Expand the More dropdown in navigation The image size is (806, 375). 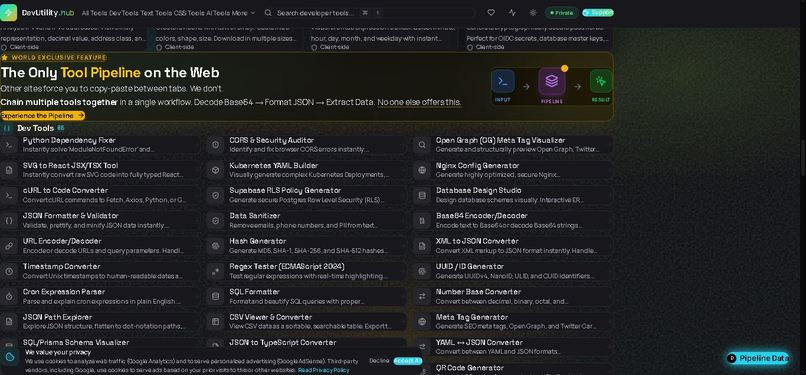click(243, 13)
